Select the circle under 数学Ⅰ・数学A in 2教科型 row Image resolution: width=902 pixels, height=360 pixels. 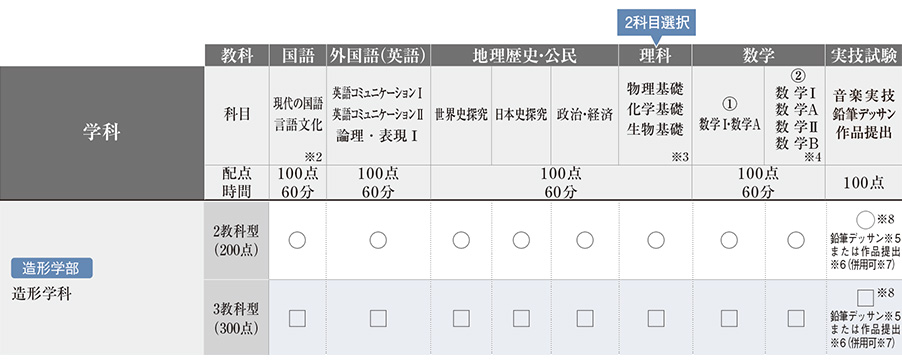click(729, 240)
